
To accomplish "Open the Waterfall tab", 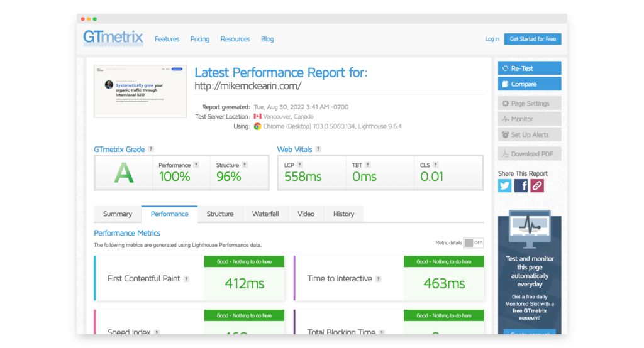I will coord(265,214).
